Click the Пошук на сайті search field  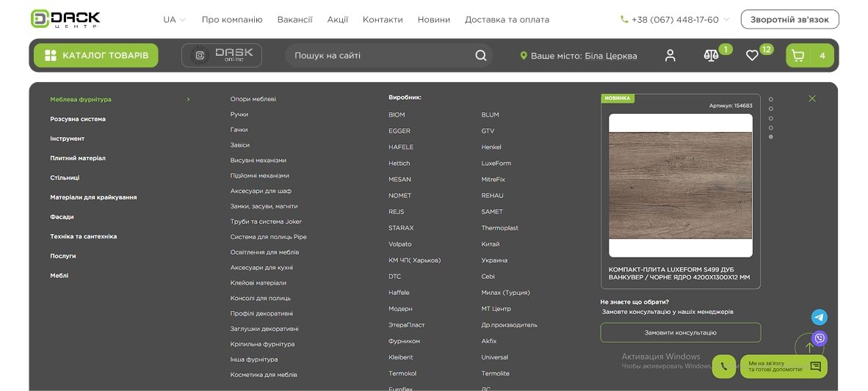coord(378,56)
